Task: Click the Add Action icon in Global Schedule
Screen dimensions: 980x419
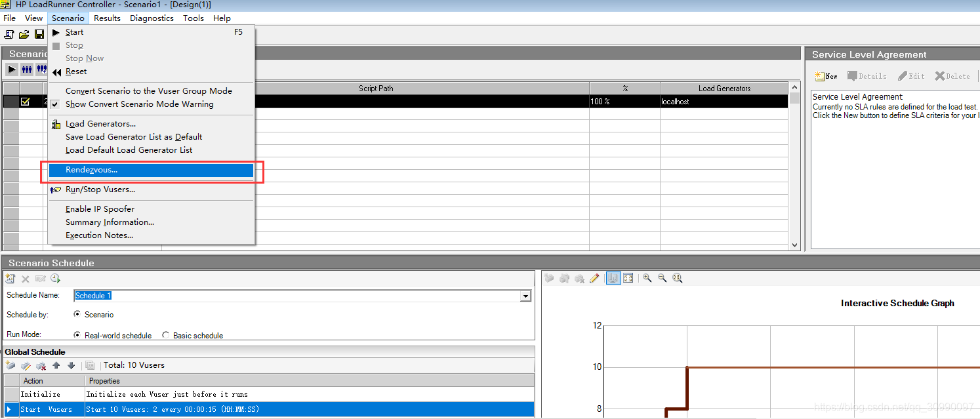Action: pyautogui.click(x=10, y=365)
